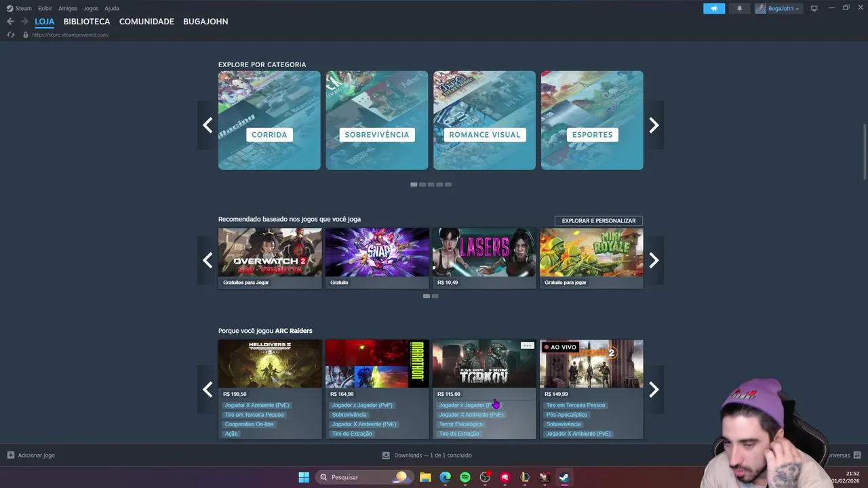Click the padlock icon beside the URL
The width and height of the screenshot is (868, 488).
(26, 35)
